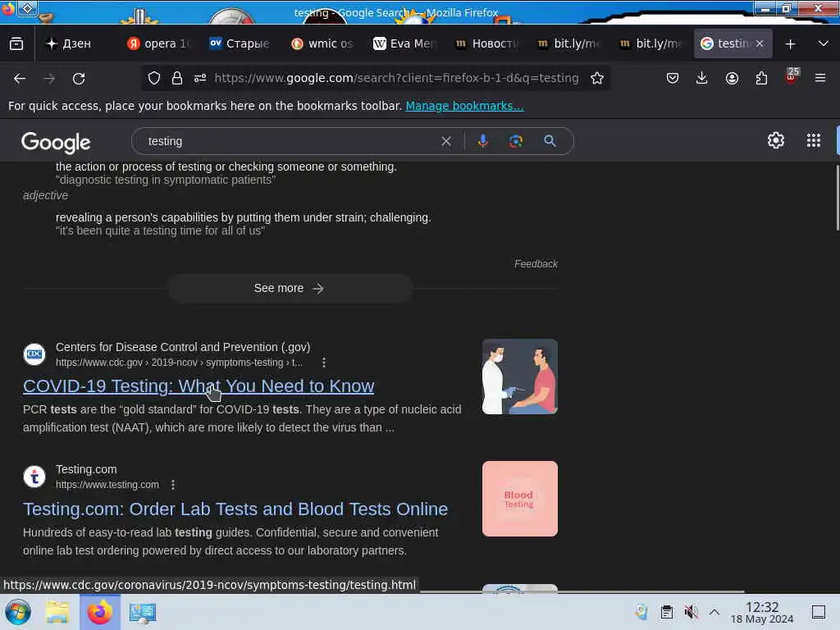This screenshot has height=630, width=840.
Task: Open more options for CDC result
Action: pyautogui.click(x=323, y=363)
